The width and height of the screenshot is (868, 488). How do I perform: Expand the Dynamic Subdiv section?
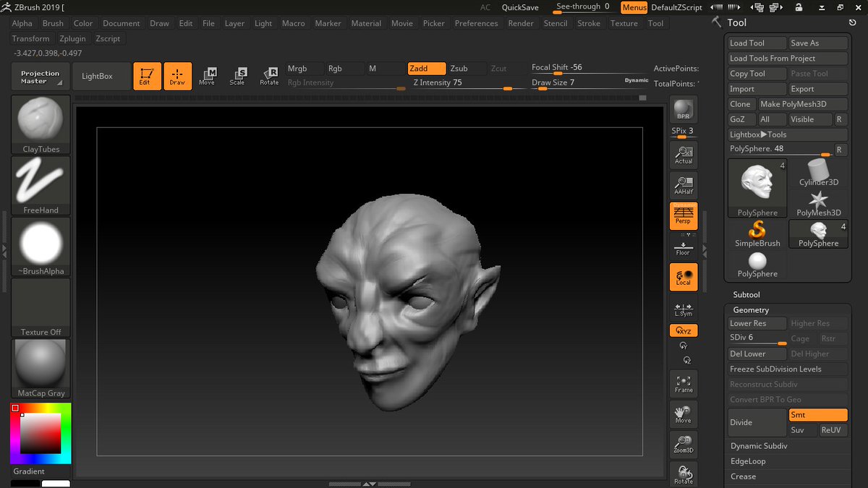click(759, 446)
